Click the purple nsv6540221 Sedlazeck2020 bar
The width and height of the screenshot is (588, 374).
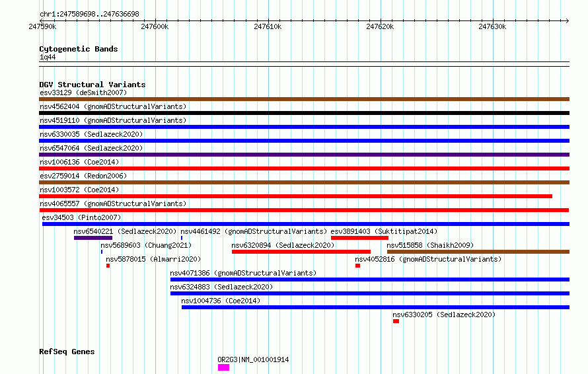pyautogui.click(x=93, y=238)
